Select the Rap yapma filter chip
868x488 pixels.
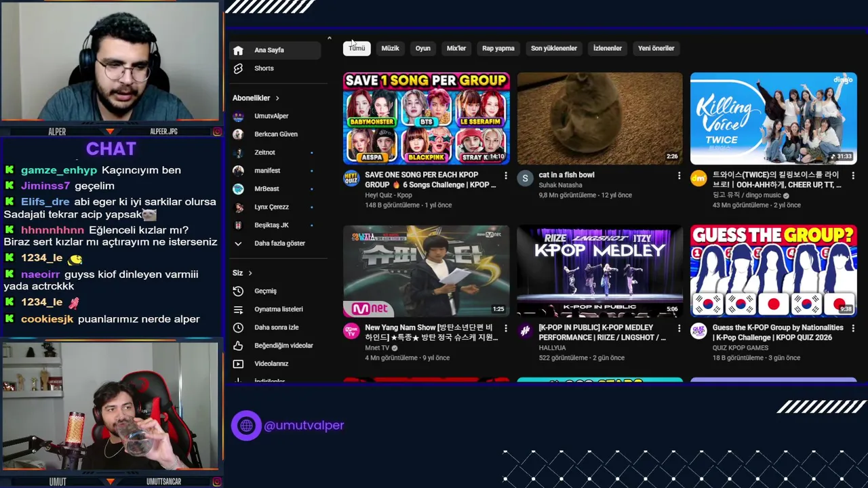pos(498,48)
